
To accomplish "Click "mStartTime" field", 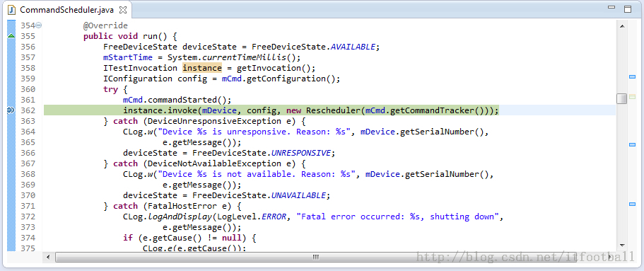I will pos(128,57).
